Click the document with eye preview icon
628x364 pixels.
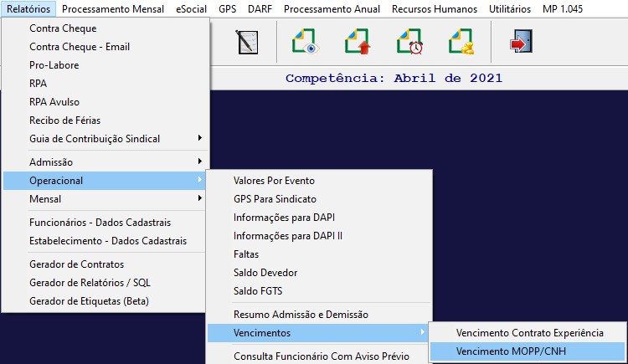(305, 41)
